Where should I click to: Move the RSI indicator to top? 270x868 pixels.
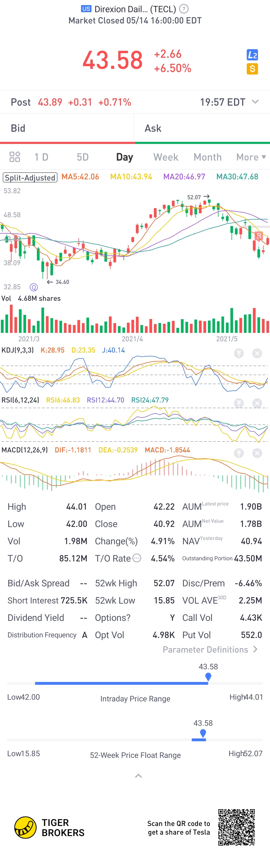pos(239,403)
